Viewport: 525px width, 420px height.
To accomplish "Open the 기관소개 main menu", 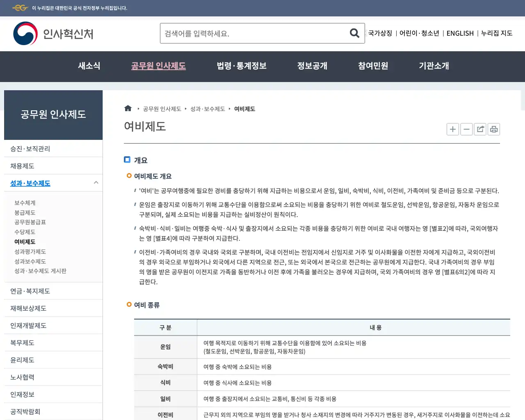I will point(434,66).
